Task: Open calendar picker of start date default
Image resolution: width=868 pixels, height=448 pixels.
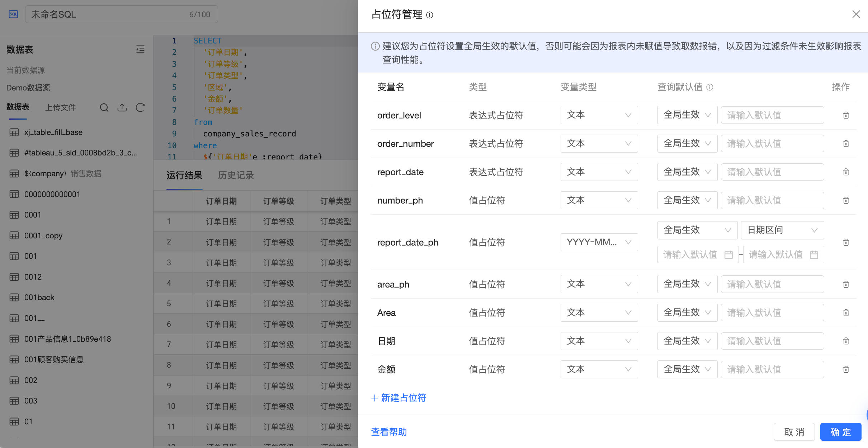Action: pos(728,255)
